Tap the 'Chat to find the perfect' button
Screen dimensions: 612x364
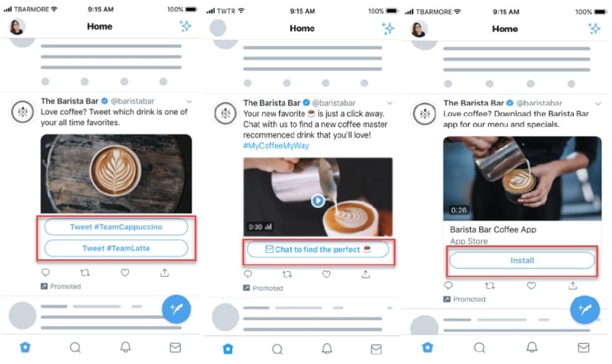[317, 249]
